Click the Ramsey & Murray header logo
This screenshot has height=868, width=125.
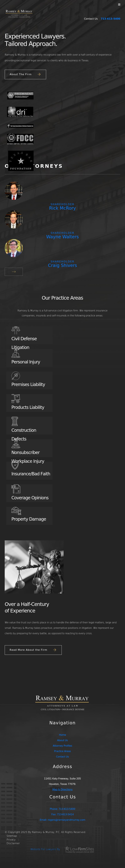19,13
